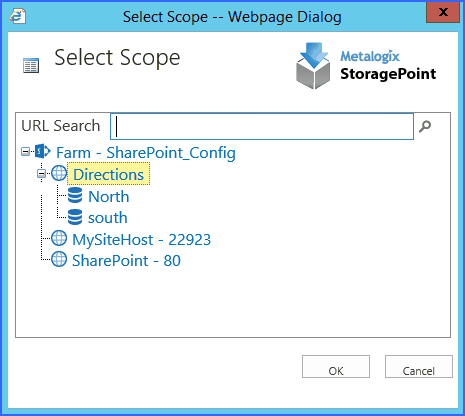
Task: Select the Directions web application
Action: coord(109,174)
